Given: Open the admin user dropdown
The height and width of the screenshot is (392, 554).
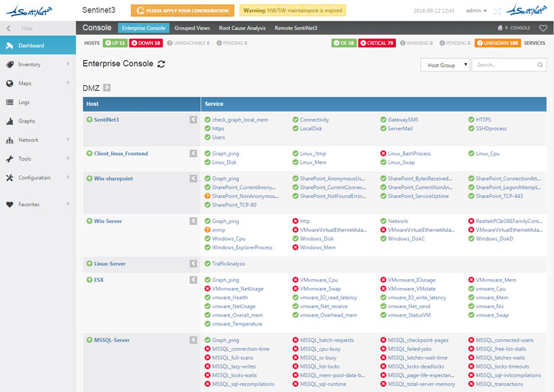Looking at the screenshot, I should (476, 11).
